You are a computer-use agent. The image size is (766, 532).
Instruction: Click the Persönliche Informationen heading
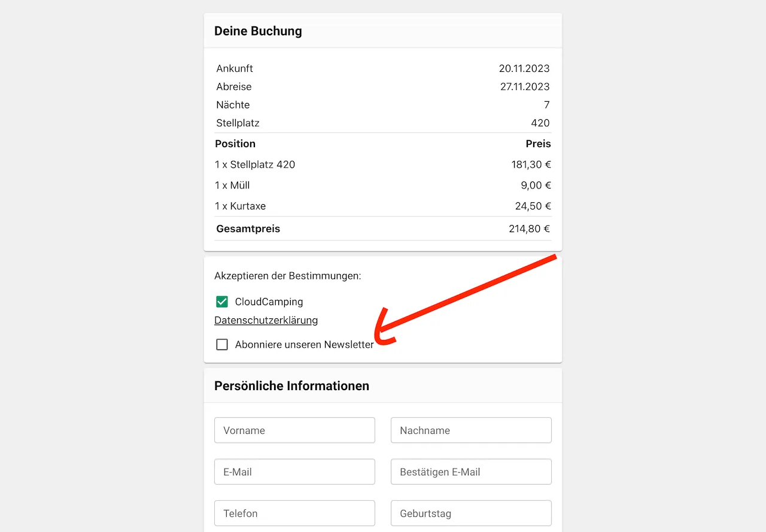291,386
